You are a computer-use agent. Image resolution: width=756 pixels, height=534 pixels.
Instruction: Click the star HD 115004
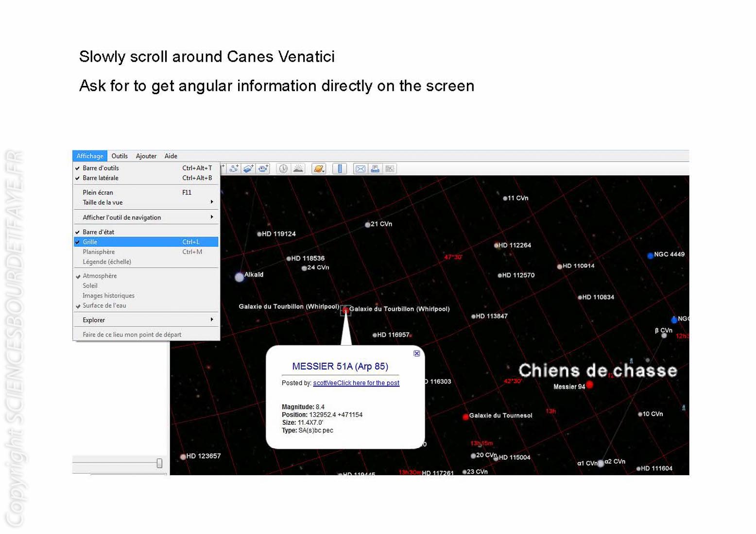pos(496,458)
